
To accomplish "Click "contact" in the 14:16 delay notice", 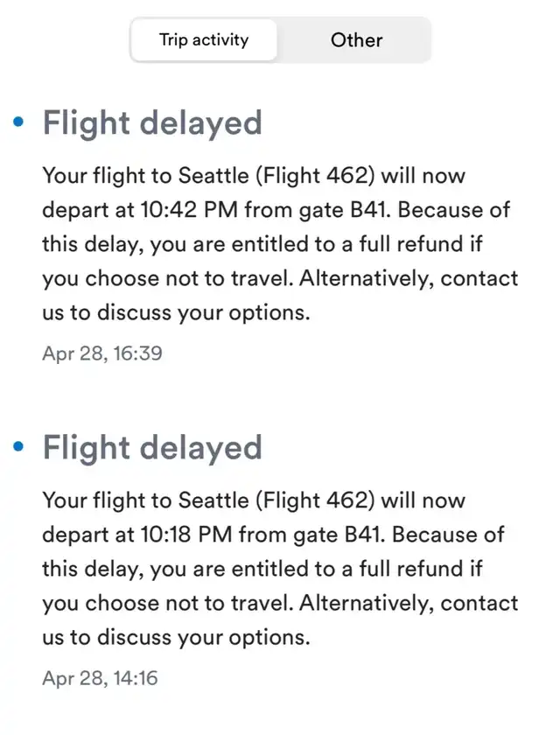I will (479, 605).
